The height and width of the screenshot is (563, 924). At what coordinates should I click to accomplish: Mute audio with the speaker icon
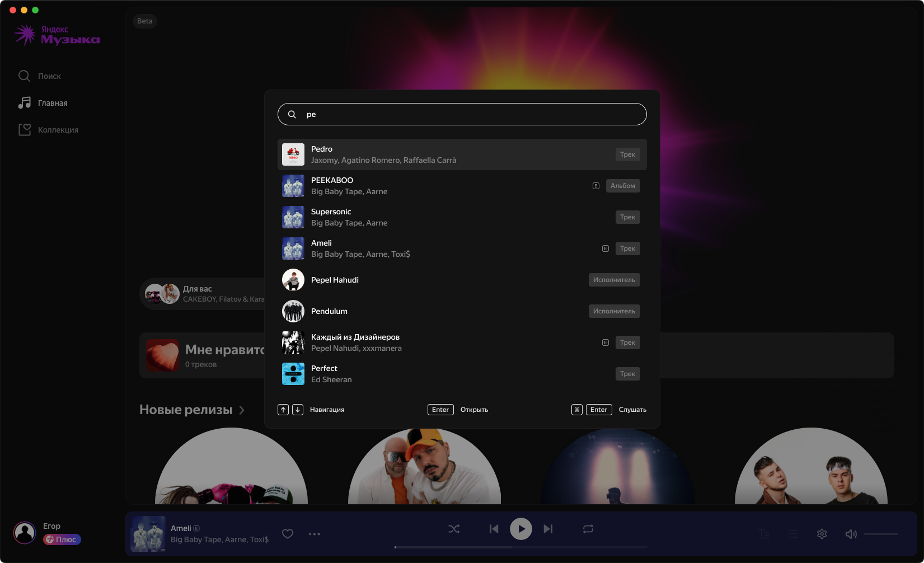coord(851,534)
